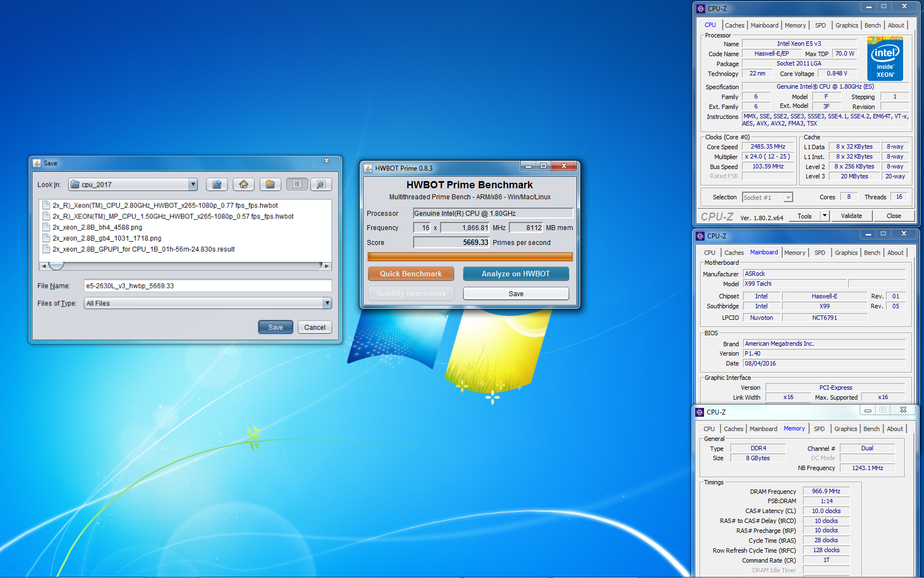Click the 8112 MB mem field
The width and height of the screenshot is (924, 578).
[x=526, y=227]
